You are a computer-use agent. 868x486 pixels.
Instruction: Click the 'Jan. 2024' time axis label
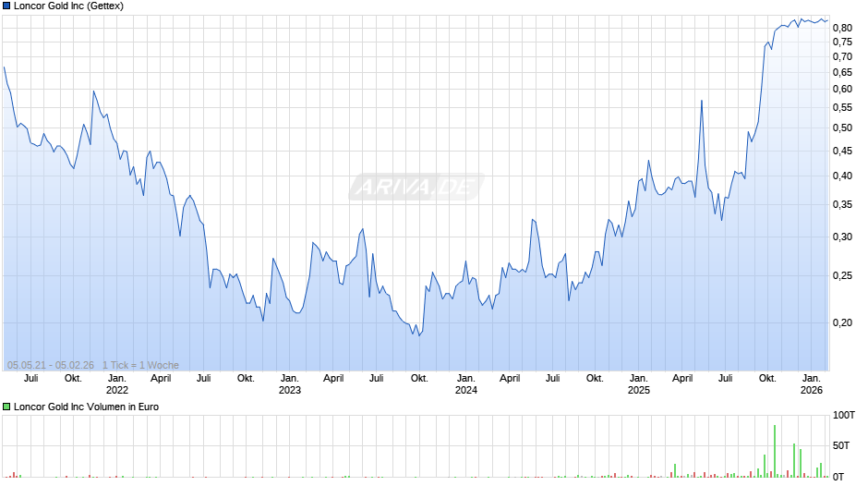[x=466, y=384]
